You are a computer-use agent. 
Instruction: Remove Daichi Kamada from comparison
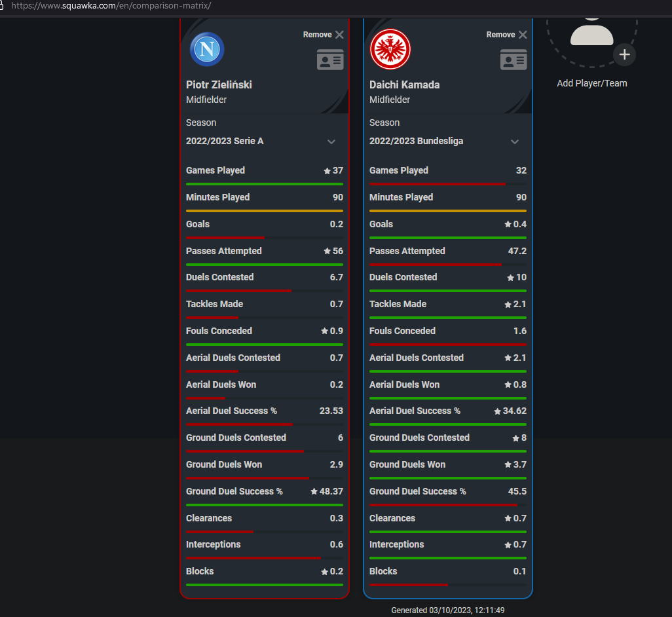coord(506,35)
